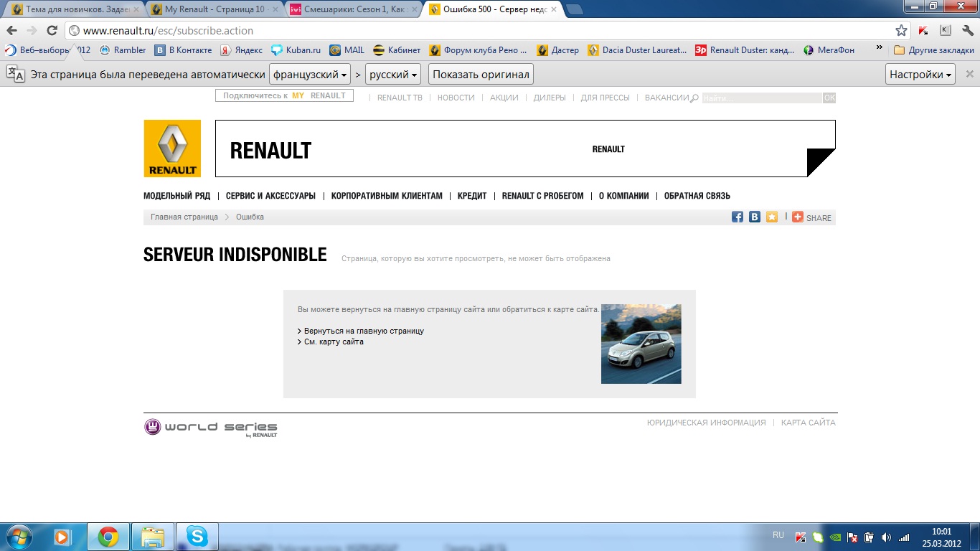Image resolution: width=980 pixels, height=551 pixels.
Task: Open ОБРАТНАЯ СВЯЗЬ menu
Action: click(697, 196)
